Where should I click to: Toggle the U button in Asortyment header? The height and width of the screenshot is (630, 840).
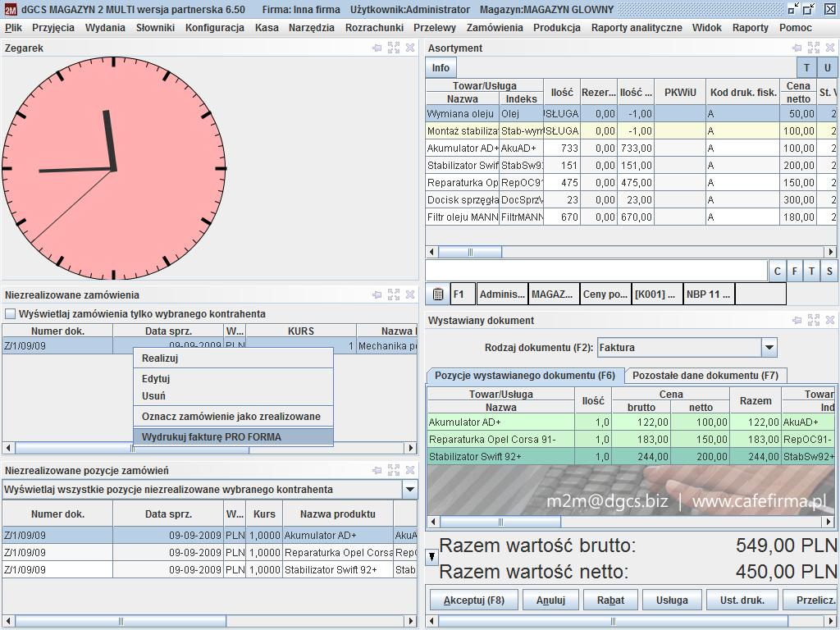click(827, 67)
